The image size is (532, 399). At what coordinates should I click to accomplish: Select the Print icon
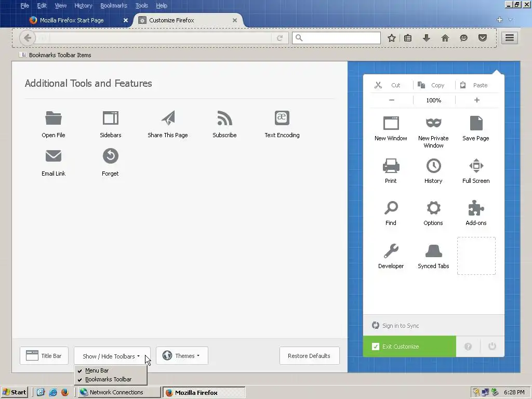(x=391, y=166)
